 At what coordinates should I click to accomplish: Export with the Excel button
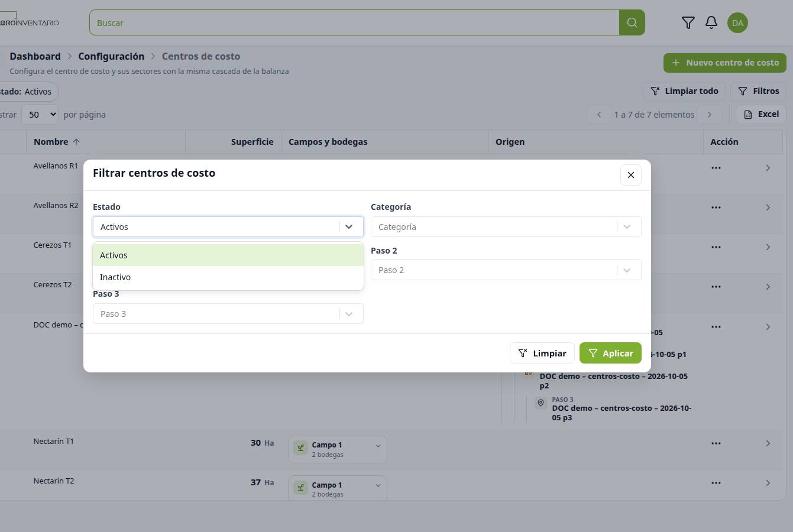coord(761,114)
